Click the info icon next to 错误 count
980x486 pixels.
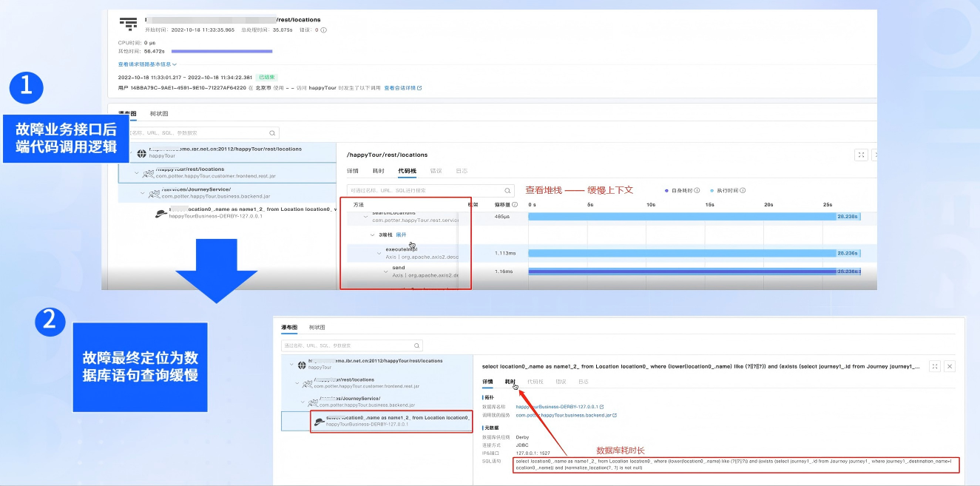coord(324,30)
